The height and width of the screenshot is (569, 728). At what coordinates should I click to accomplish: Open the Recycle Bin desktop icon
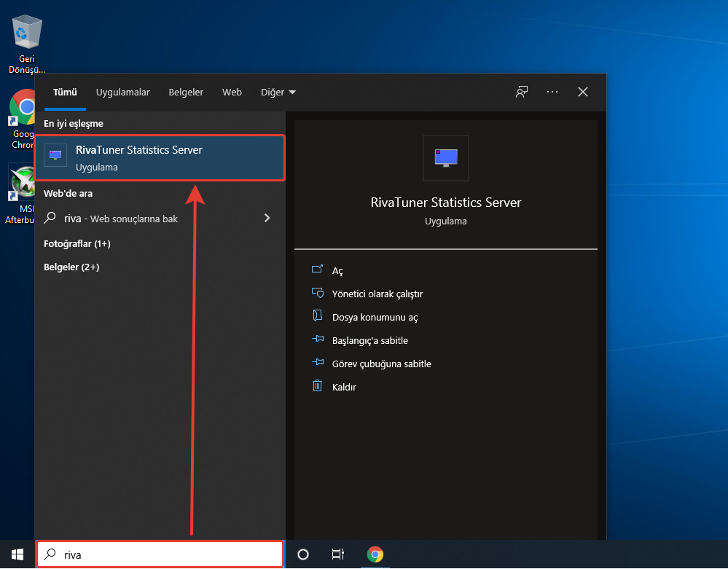coord(27,34)
